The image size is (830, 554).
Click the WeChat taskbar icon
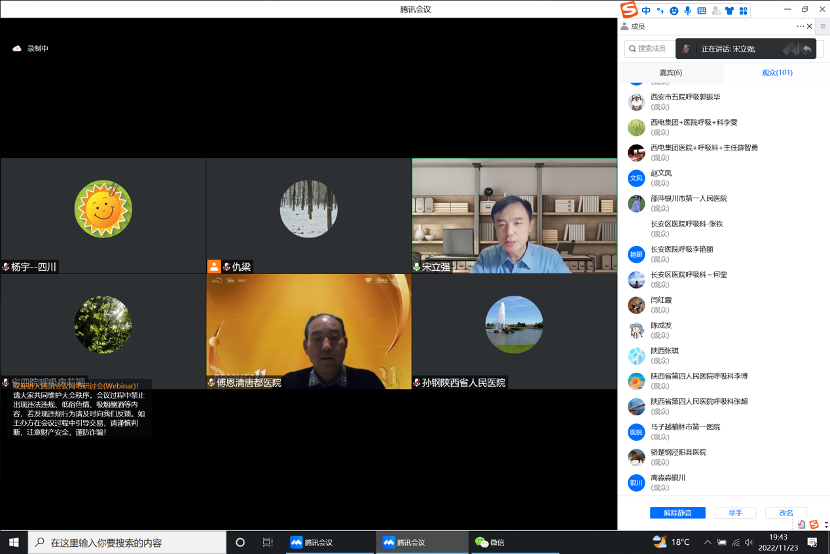click(489, 542)
